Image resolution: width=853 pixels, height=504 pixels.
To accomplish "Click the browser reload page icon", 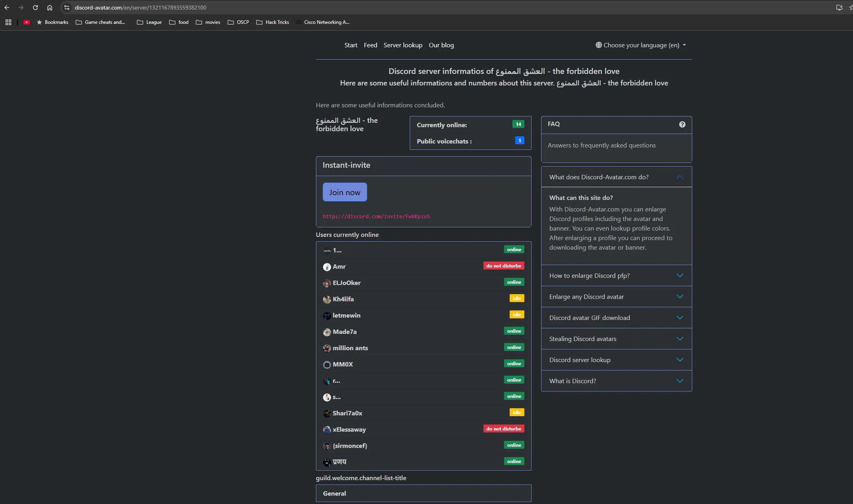I will point(35,8).
